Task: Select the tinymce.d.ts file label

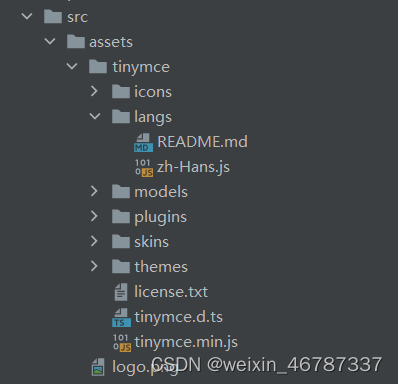Action: (179, 317)
